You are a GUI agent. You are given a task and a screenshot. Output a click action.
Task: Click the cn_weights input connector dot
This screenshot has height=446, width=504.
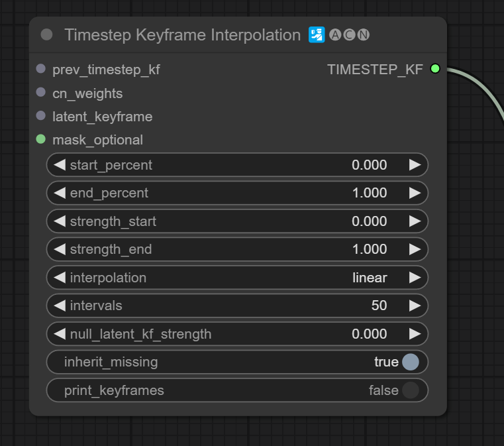tap(41, 93)
